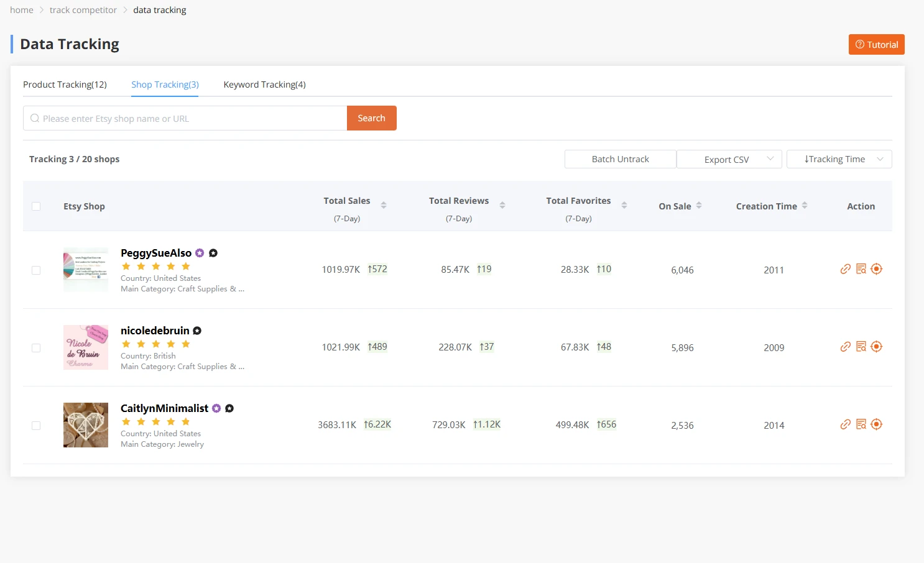Click the target tracking icon for CaitlynMinimalist
924x563 pixels.
coord(876,424)
